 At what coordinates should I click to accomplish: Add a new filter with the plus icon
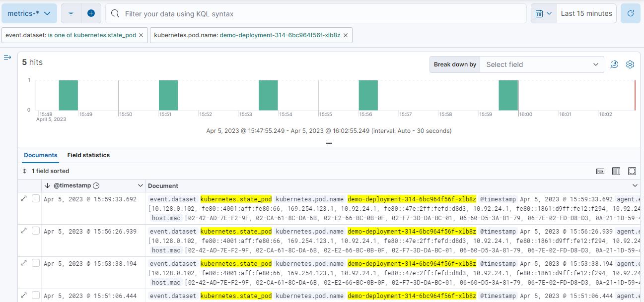tap(91, 13)
